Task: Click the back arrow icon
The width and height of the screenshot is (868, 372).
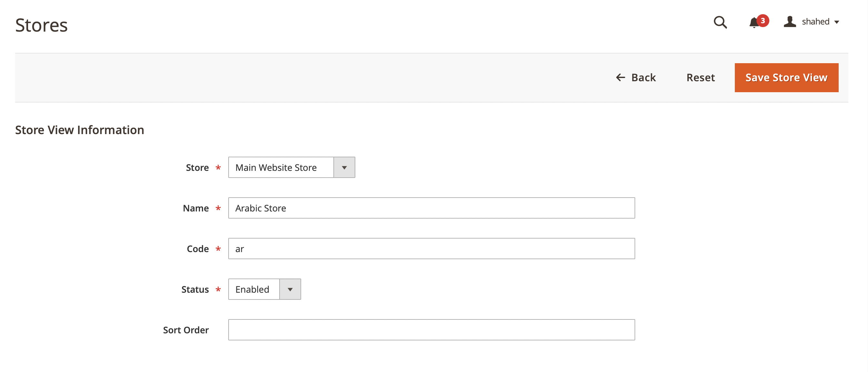Action: click(x=621, y=77)
